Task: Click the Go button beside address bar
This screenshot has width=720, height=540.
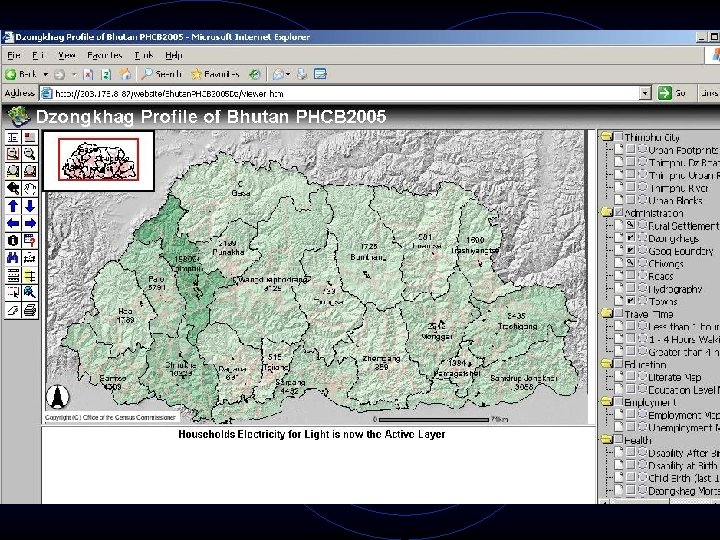Action: [x=672, y=93]
